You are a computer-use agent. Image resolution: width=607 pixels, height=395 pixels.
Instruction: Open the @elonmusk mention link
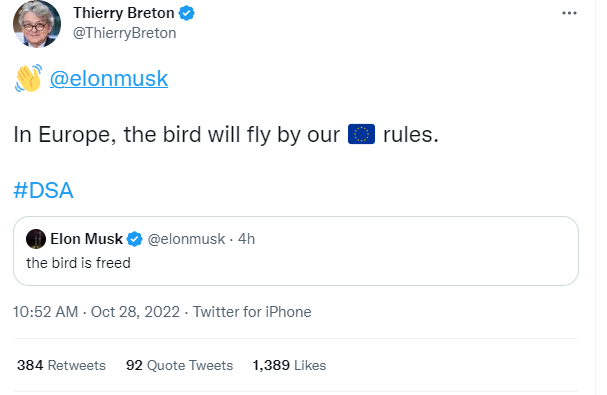pos(109,79)
